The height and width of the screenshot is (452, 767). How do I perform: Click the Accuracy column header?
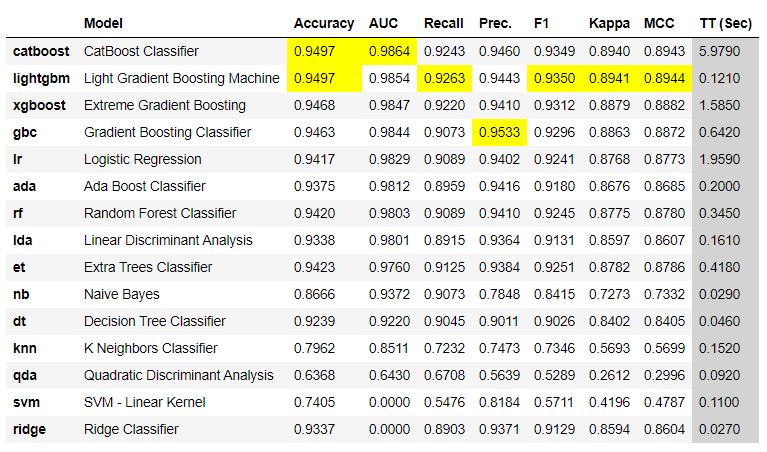pos(323,23)
